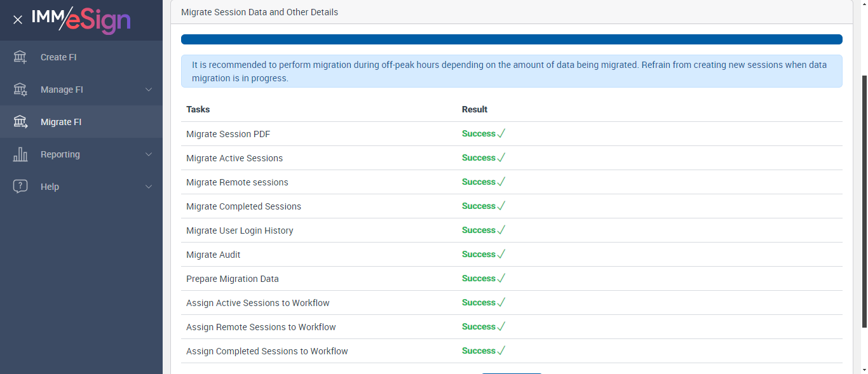Select the Migrate Session PDF task
Viewport: 868px width, 374px height.
coord(228,134)
